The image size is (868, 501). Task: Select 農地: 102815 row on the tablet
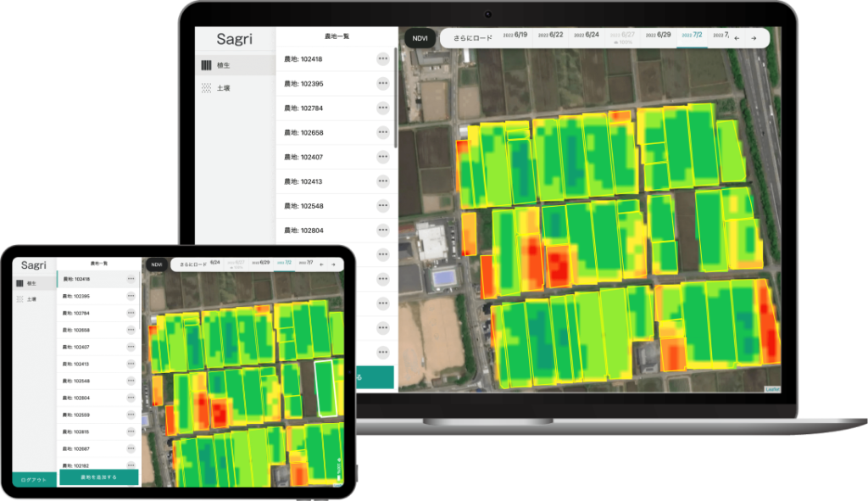pos(98,431)
